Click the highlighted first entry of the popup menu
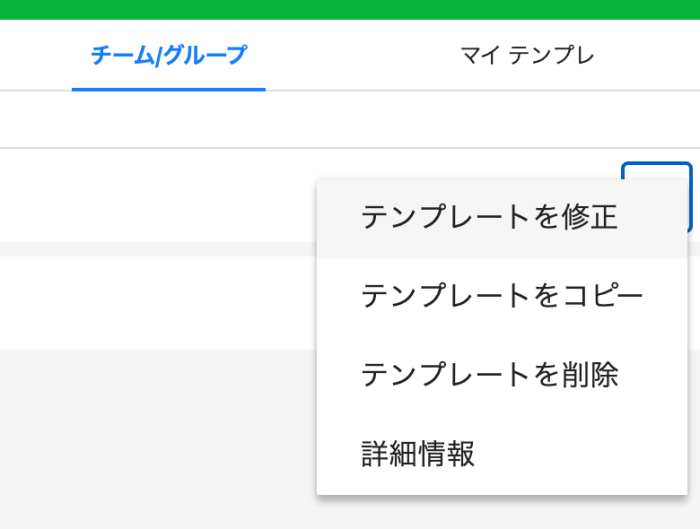 pyautogui.click(x=502, y=219)
